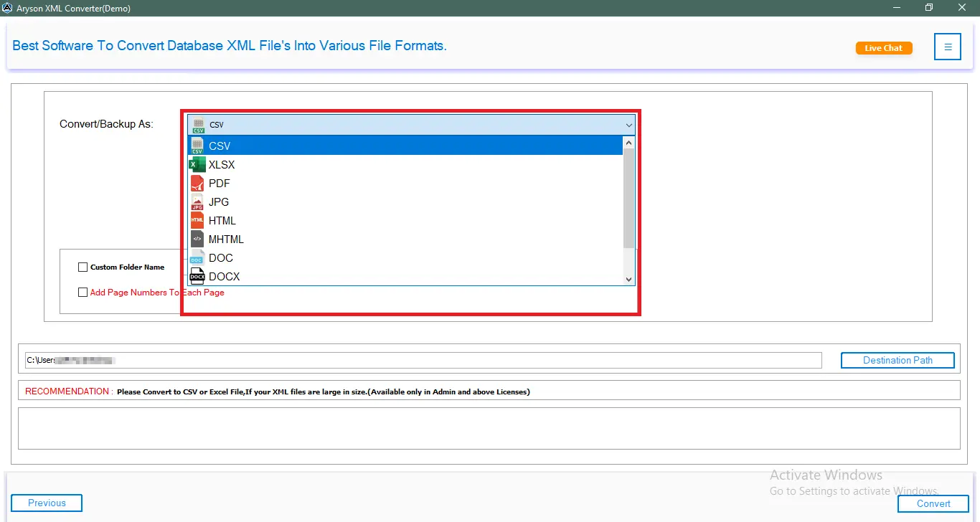Click the Destination Path button
This screenshot has height=522, width=980.
coord(897,360)
